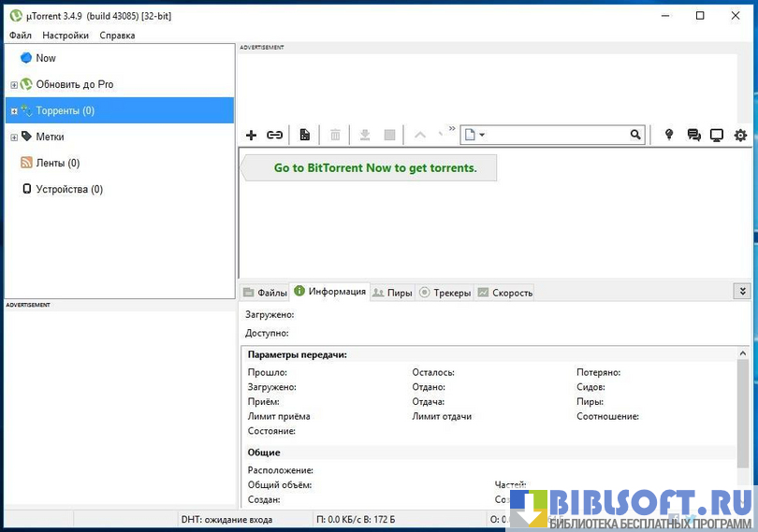Click the Remove torrent trash icon
This screenshot has width=758, height=532.
coord(335,136)
